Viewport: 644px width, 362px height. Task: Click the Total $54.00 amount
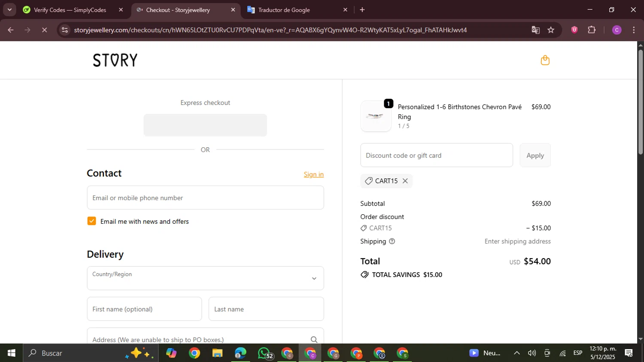[537, 262]
